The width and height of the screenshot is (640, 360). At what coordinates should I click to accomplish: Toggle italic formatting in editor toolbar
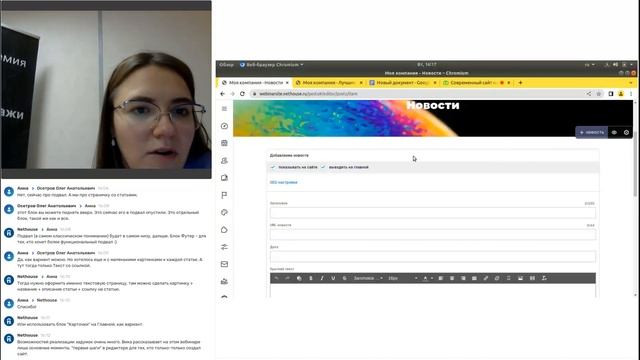(322, 278)
